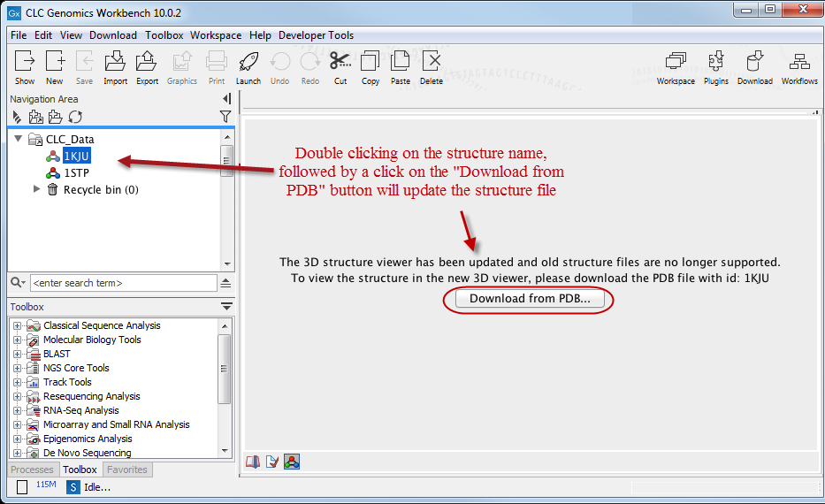The image size is (825, 504).
Task: Expand Classical Sequence Analysis folder
Action: click(x=17, y=325)
